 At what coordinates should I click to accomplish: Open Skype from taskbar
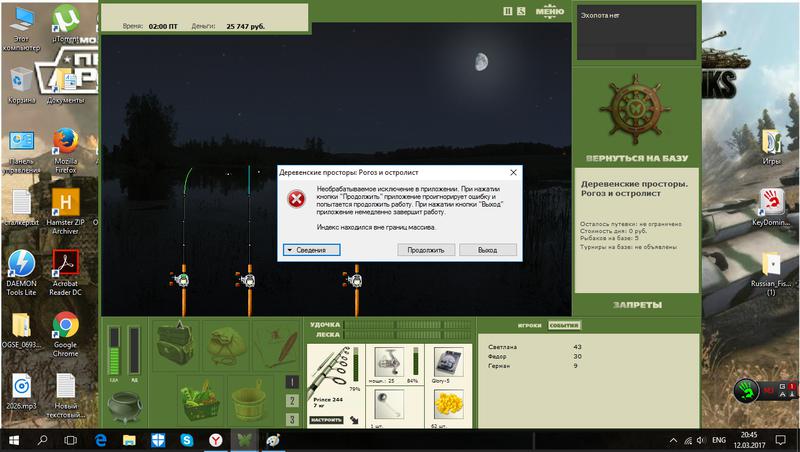click(x=187, y=440)
